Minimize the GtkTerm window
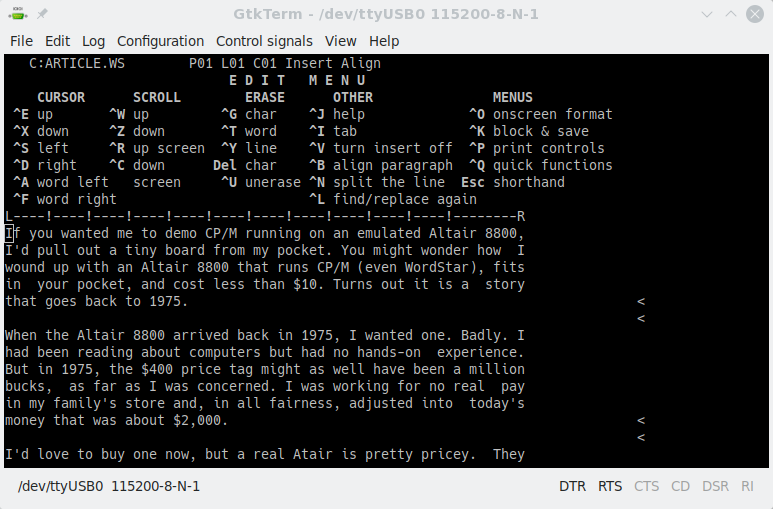This screenshot has height=509, width=773. [x=707, y=15]
